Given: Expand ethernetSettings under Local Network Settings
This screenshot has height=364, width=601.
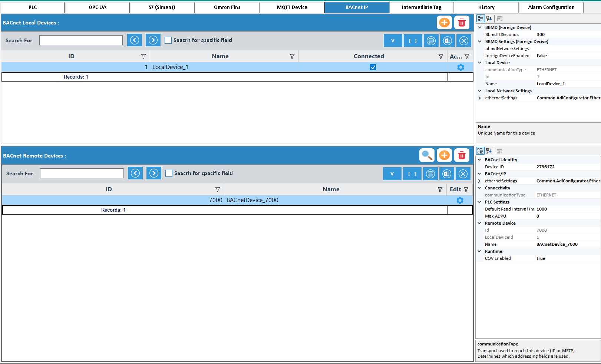Looking at the screenshot, I should pos(480,98).
